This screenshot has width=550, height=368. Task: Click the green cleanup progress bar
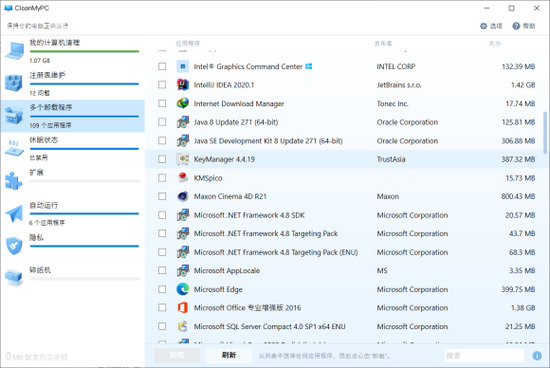84,52
